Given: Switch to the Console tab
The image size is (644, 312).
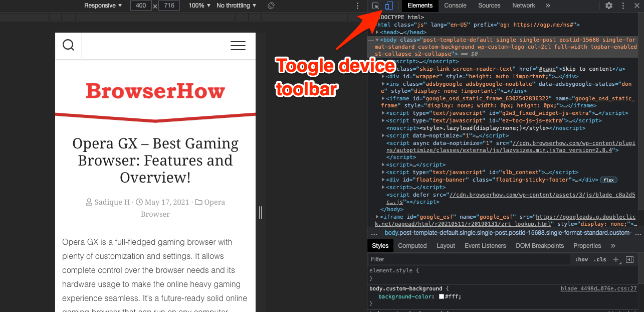Looking at the screenshot, I should click(455, 6).
